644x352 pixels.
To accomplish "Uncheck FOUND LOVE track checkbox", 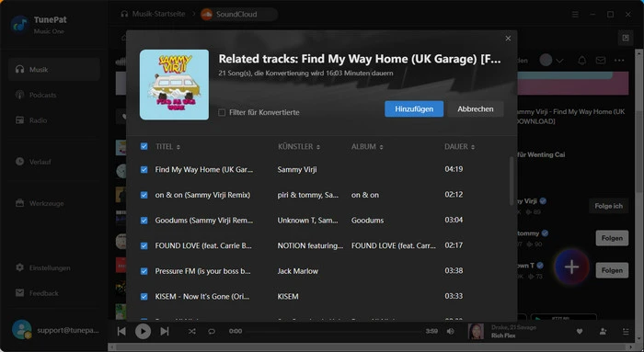I will click(144, 245).
